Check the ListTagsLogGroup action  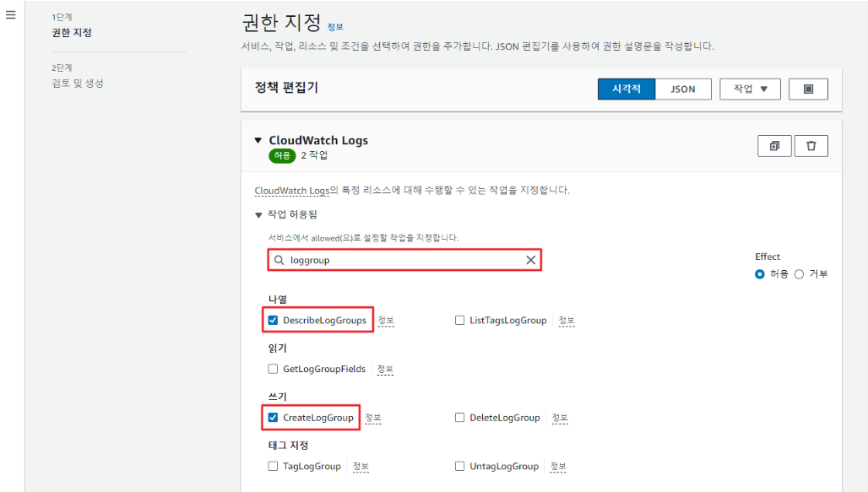(x=459, y=321)
